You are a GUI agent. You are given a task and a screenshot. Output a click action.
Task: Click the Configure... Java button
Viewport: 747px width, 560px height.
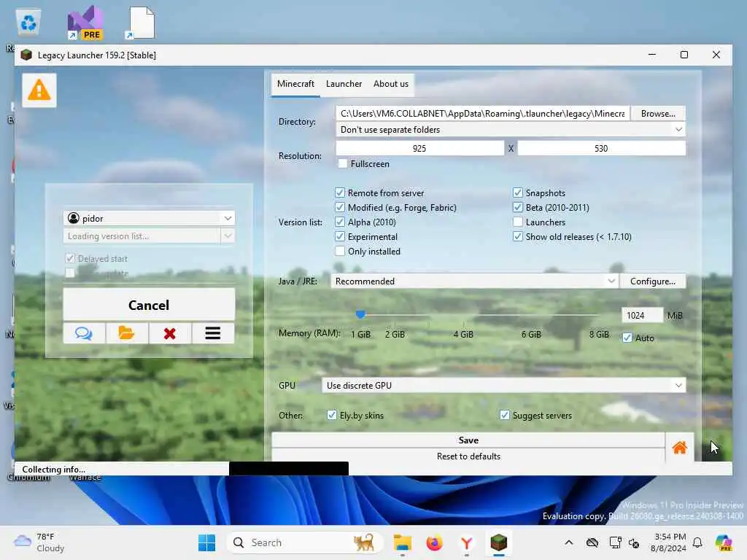pyautogui.click(x=653, y=281)
